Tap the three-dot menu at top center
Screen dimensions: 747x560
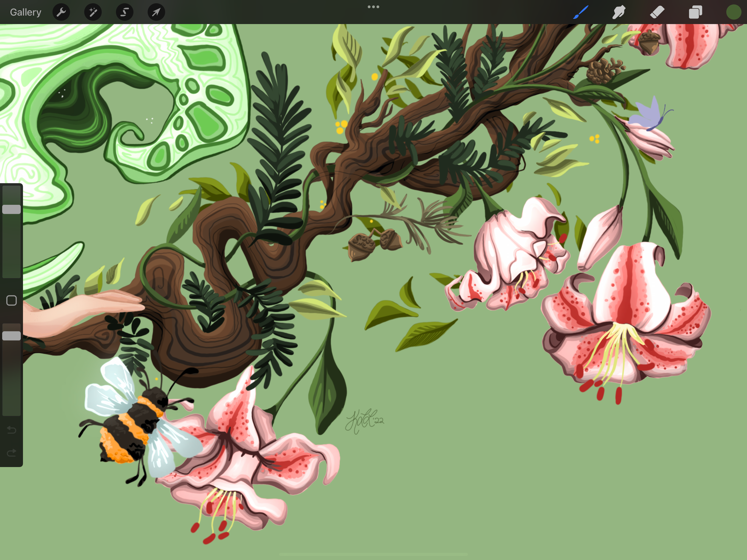pos(373,7)
